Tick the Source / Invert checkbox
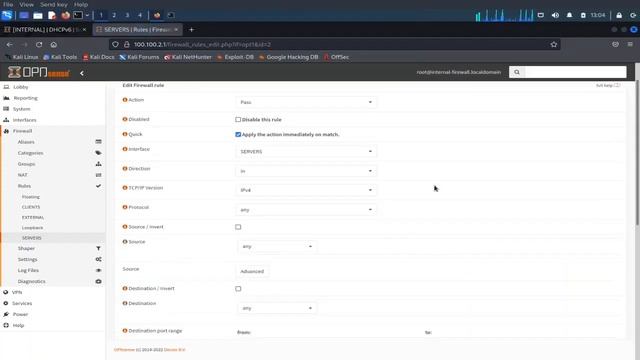The height and width of the screenshot is (360, 640). 238,227
